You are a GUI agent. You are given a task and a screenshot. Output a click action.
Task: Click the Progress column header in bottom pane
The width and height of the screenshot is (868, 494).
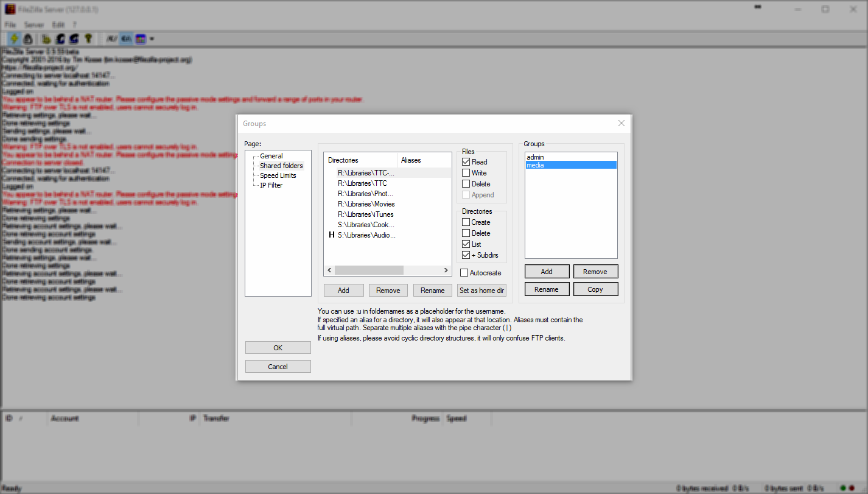pos(398,418)
